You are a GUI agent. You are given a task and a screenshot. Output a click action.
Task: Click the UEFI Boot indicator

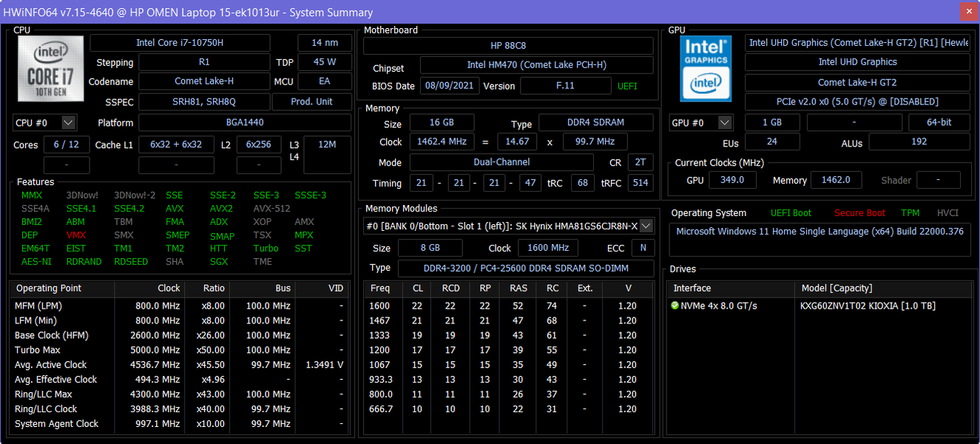point(791,213)
